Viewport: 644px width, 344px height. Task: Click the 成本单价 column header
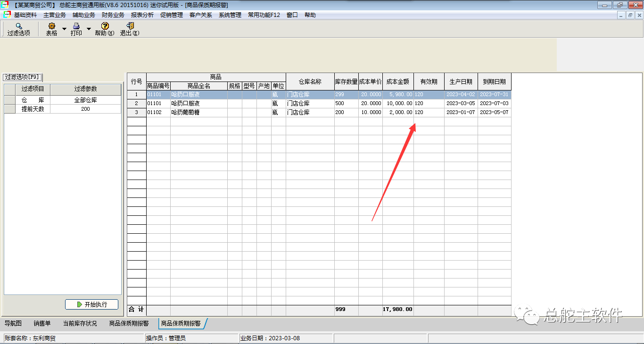click(x=371, y=82)
